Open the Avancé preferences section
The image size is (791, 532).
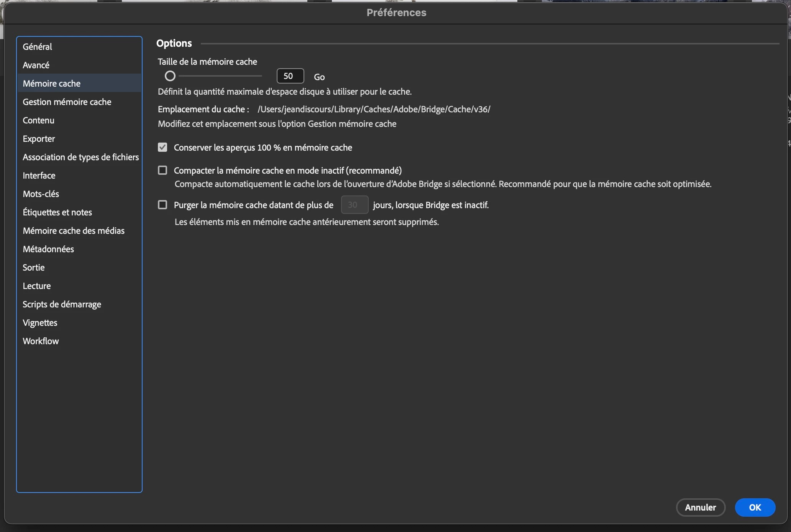36,65
